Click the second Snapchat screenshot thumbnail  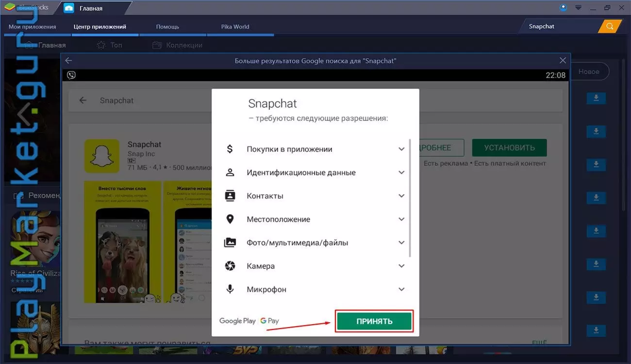188,242
